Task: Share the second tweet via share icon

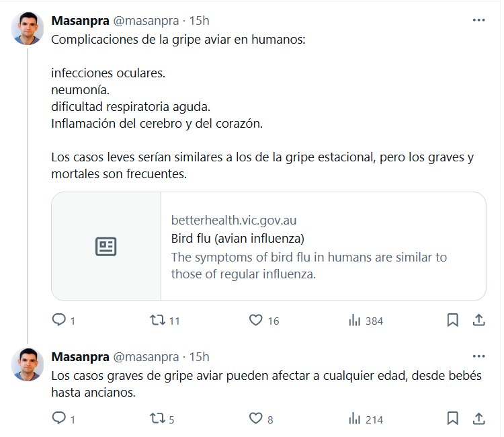Action: (479, 419)
